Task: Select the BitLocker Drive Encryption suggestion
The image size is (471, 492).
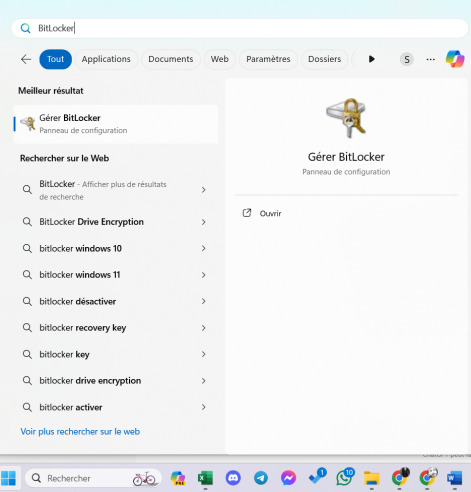Action: [x=116, y=222]
